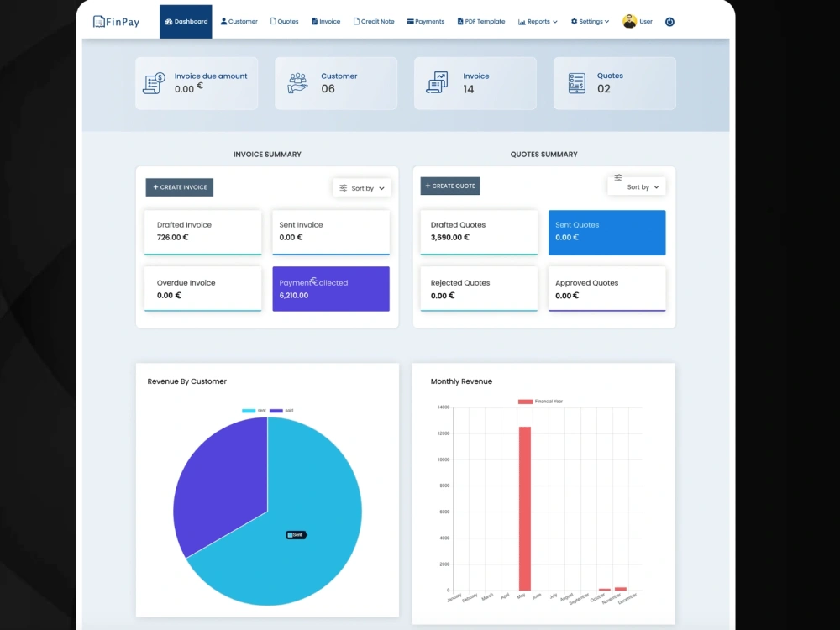Click the customer group icon
Viewport: 840px width, 630px height.
(297, 83)
